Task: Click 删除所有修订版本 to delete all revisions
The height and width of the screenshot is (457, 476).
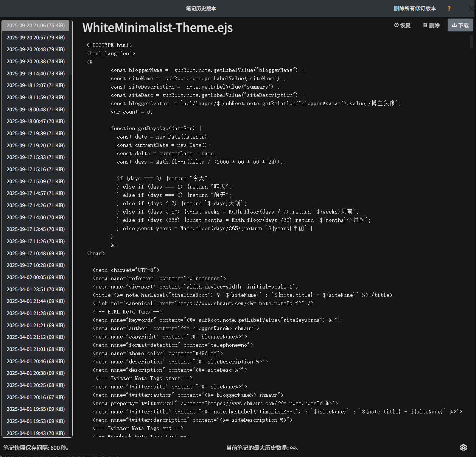Action: (415, 8)
